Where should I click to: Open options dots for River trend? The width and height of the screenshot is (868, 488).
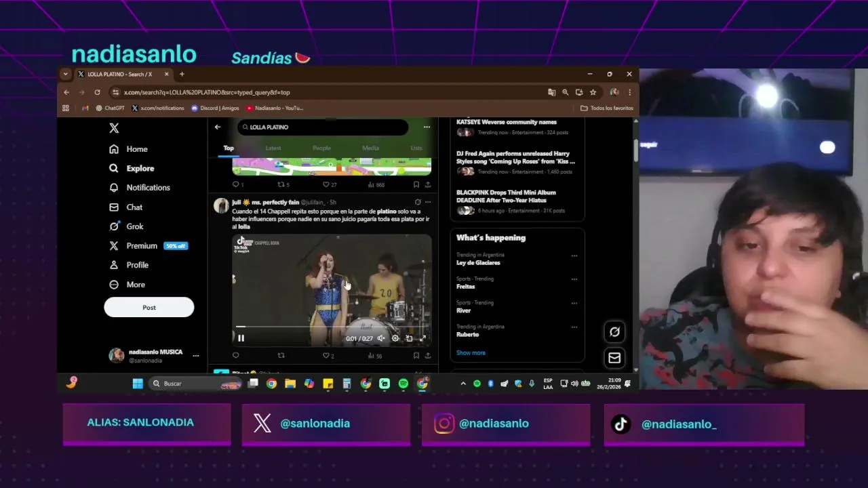[574, 303]
